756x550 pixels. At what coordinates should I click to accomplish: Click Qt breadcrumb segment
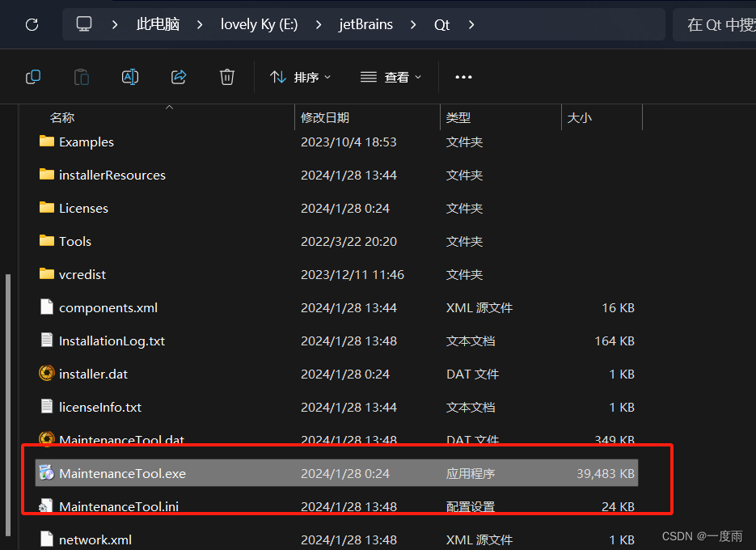pyautogui.click(x=441, y=24)
